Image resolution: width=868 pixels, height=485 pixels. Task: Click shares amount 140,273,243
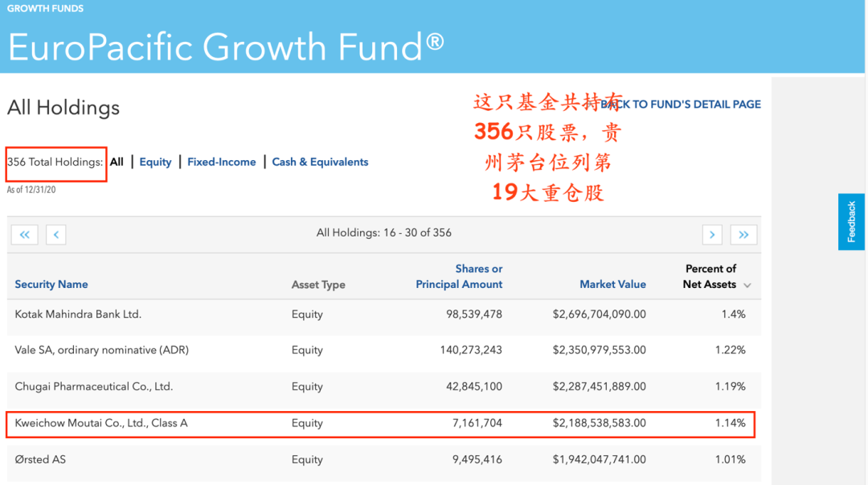pyautogui.click(x=471, y=351)
